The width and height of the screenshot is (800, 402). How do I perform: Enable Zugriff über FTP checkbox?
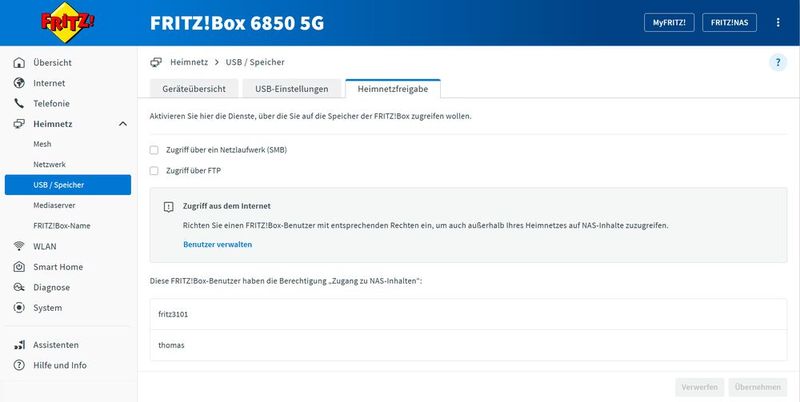point(154,171)
